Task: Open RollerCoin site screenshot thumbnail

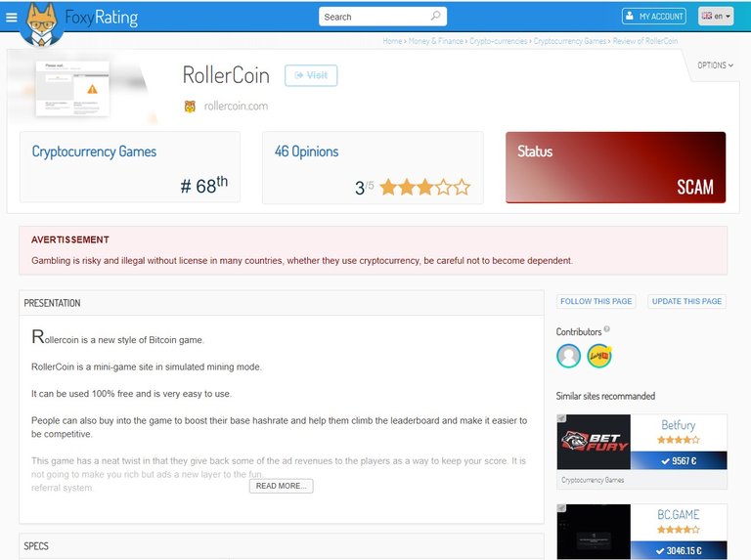Action: (72, 89)
